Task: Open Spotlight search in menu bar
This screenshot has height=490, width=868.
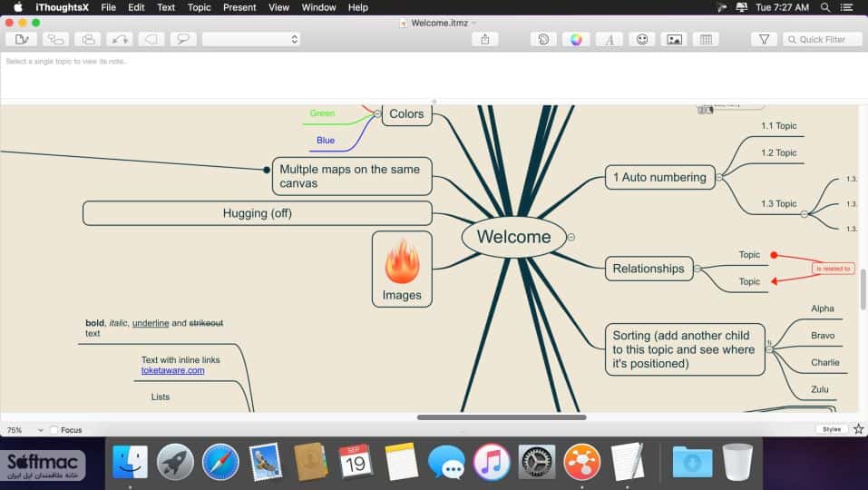Action: 825,7
